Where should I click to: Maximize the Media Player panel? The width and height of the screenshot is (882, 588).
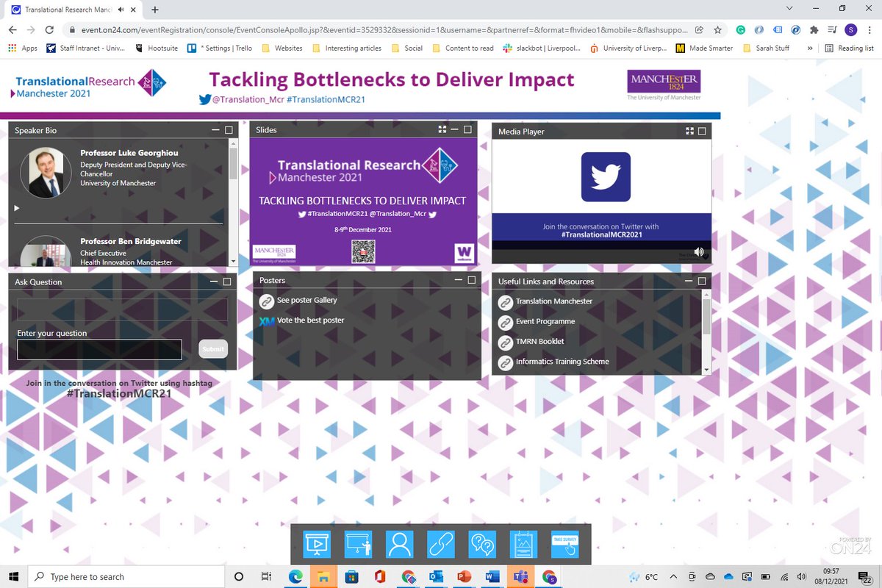coord(702,131)
